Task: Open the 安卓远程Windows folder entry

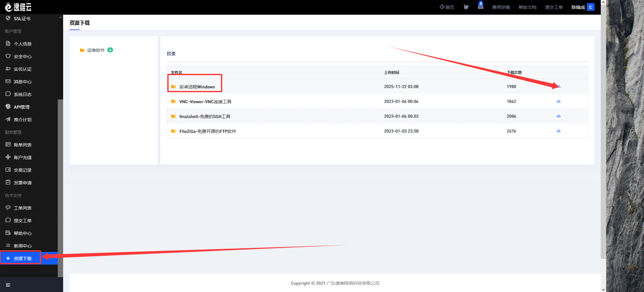Action: tap(197, 87)
